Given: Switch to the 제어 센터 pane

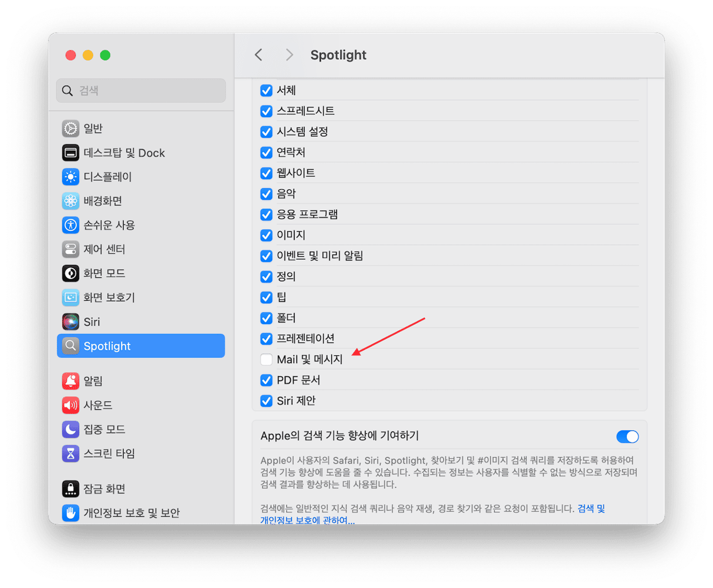Looking at the screenshot, I should tap(141, 249).
